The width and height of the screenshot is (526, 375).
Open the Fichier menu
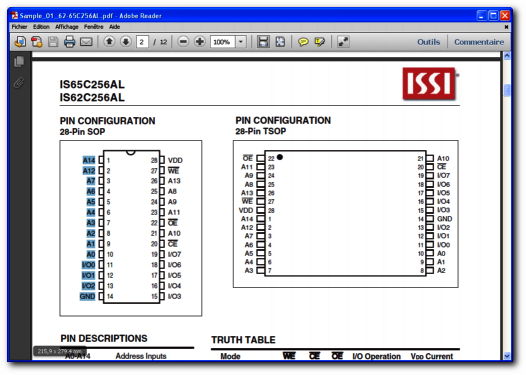click(19, 27)
